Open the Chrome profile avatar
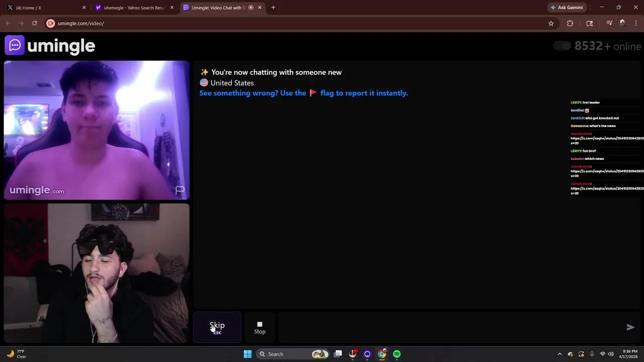Viewport: 644px width, 362px height. (x=622, y=23)
